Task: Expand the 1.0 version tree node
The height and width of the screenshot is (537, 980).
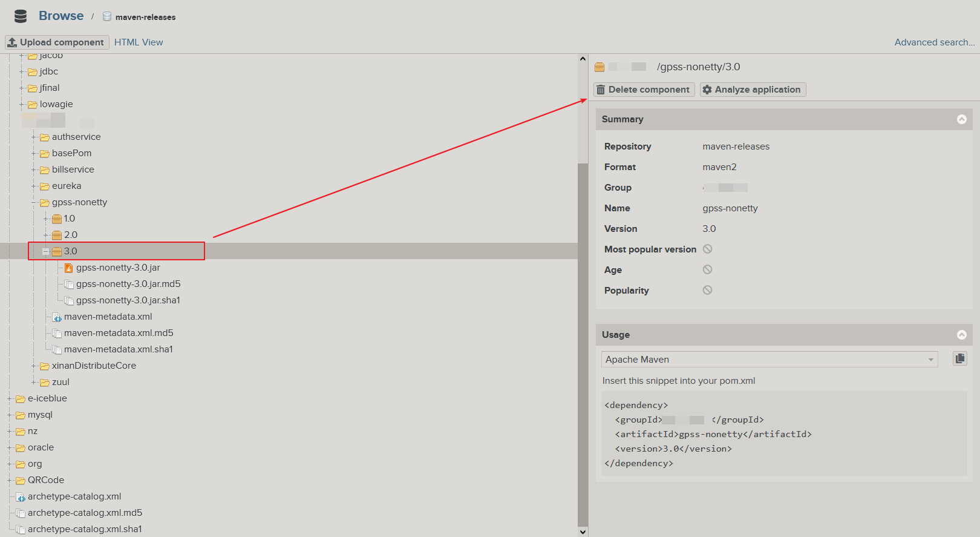Action: [45, 219]
